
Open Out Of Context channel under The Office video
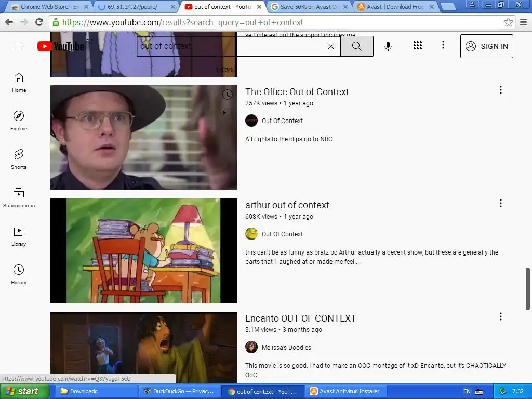click(282, 121)
